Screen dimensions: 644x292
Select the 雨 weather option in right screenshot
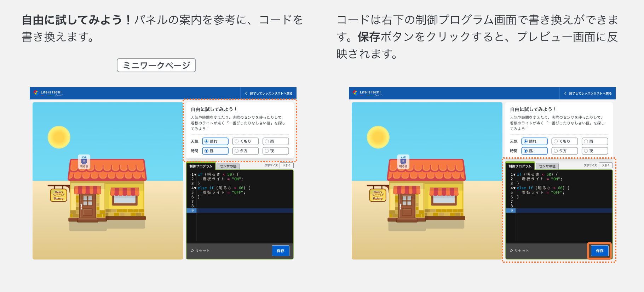point(594,141)
